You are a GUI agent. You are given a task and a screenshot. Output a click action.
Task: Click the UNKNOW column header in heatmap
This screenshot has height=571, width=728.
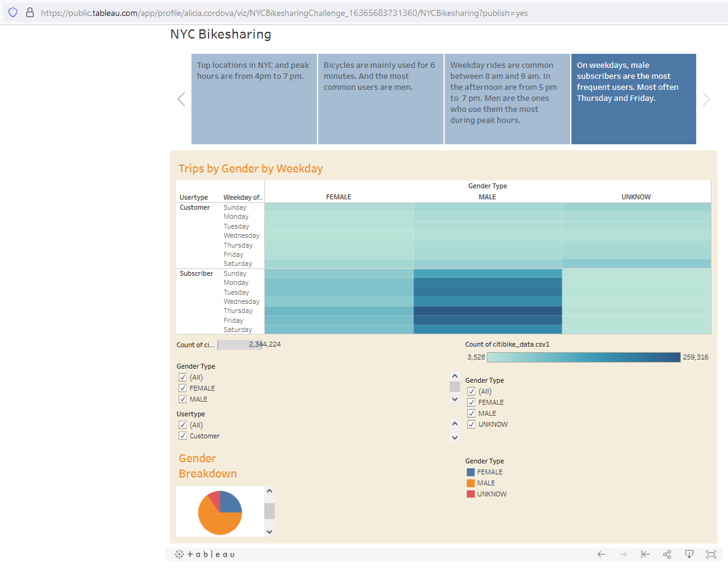tap(636, 197)
